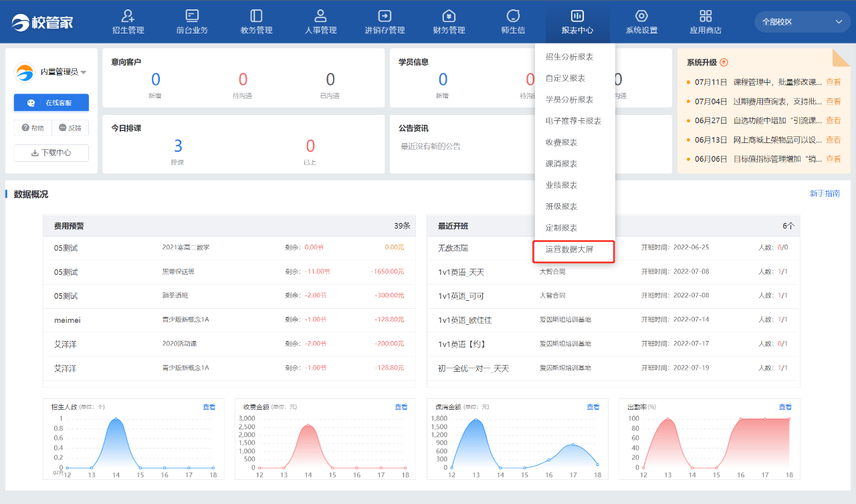Viewport: 856px width, 504px height.
Task: Open the 下载中心 button
Action: click(x=51, y=152)
